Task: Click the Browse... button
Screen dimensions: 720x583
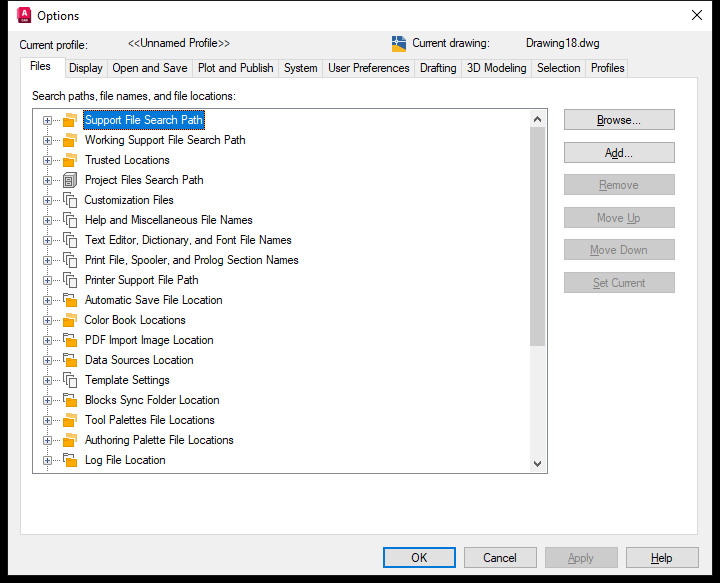Action: 619,120
